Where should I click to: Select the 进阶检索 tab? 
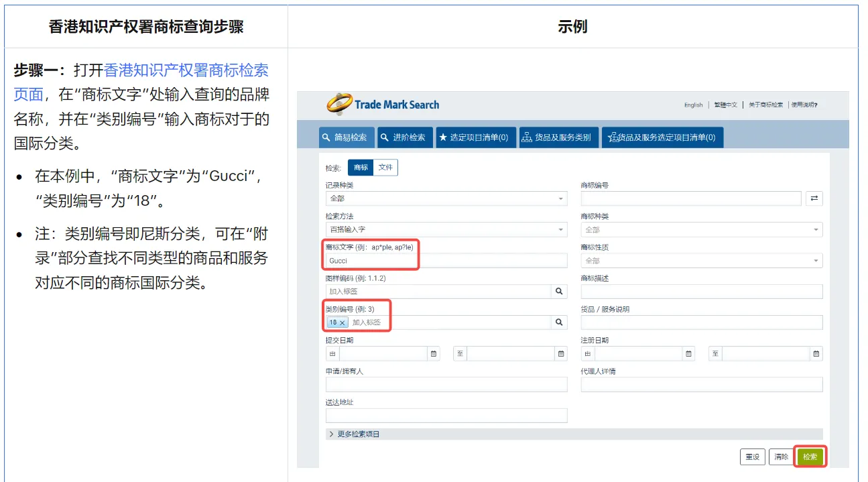[404, 137]
